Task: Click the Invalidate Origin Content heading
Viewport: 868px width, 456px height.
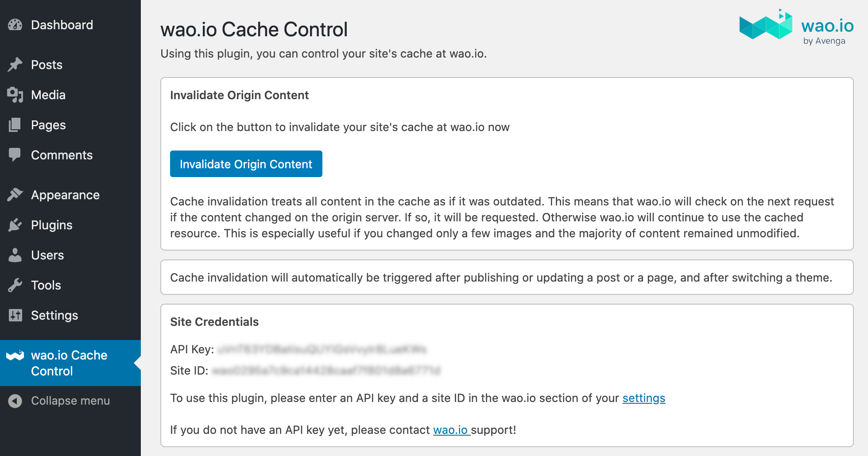Action: click(240, 95)
